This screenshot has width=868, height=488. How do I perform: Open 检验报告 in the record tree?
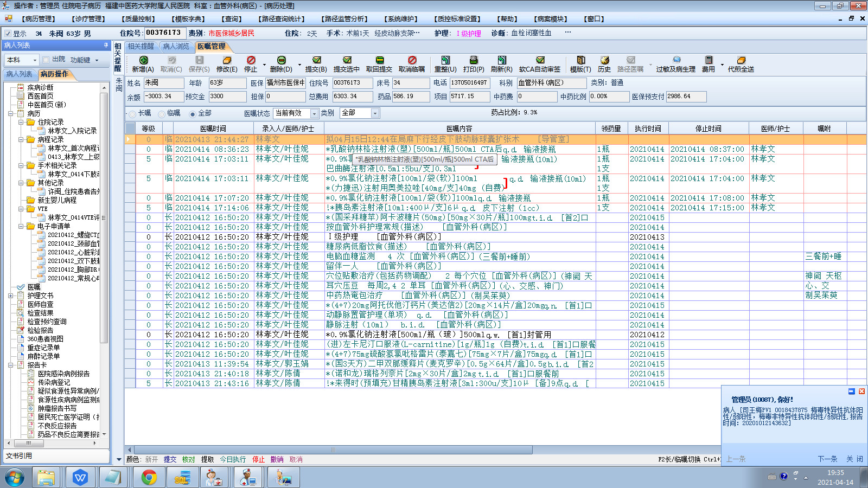pyautogui.click(x=41, y=331)
